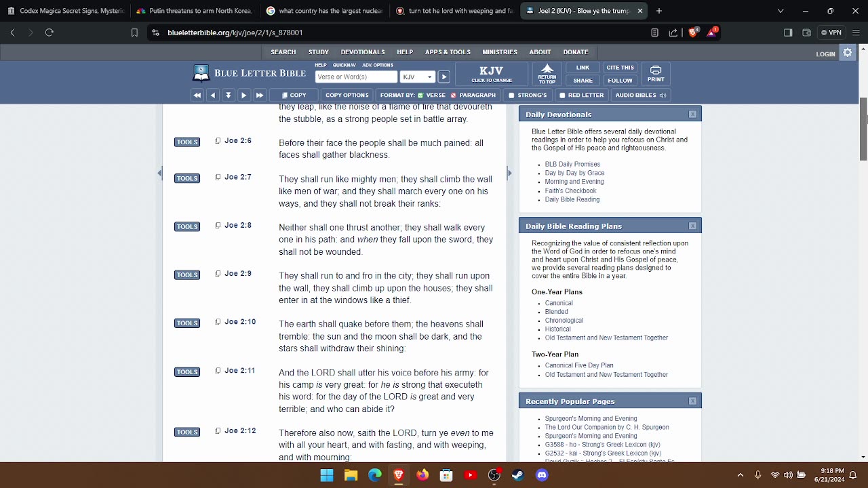Screen dimensions: 868x488
Task: Open the Study menu
Action: [319, 52]
